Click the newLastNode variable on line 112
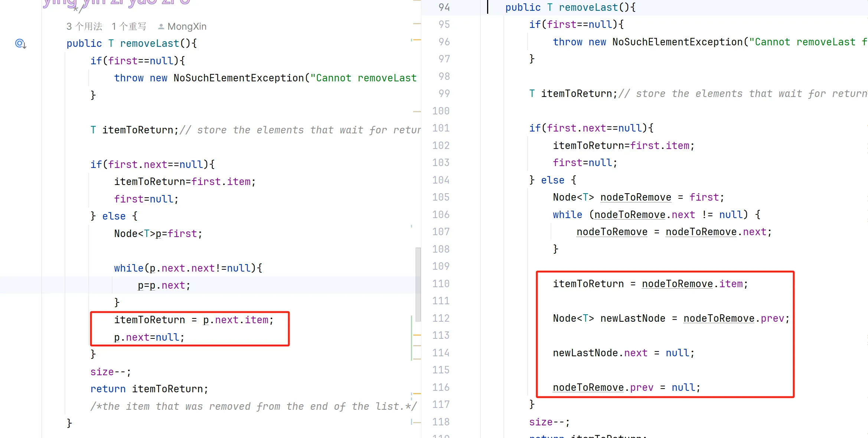868x438 pixels. pyautogui.click(x=633, y=318)
